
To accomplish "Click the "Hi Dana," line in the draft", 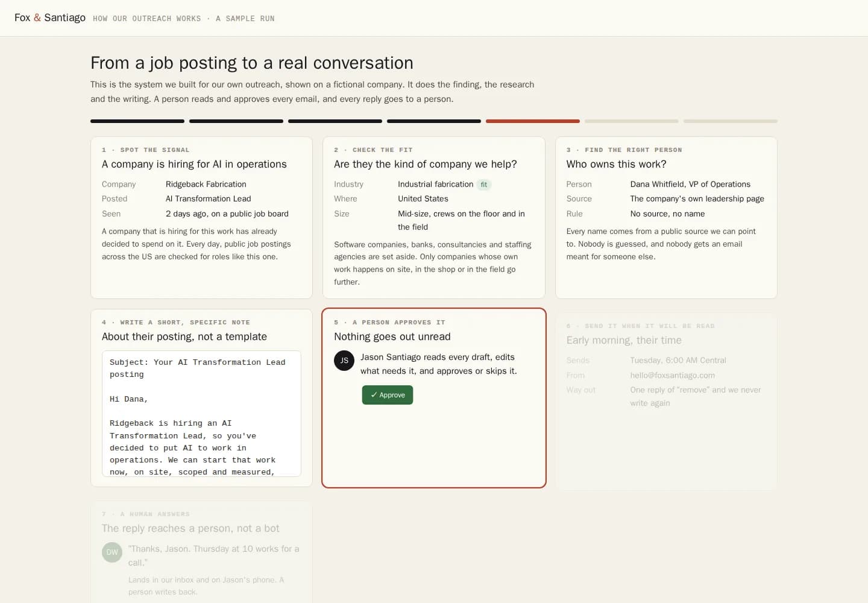I will click(129, 399).
